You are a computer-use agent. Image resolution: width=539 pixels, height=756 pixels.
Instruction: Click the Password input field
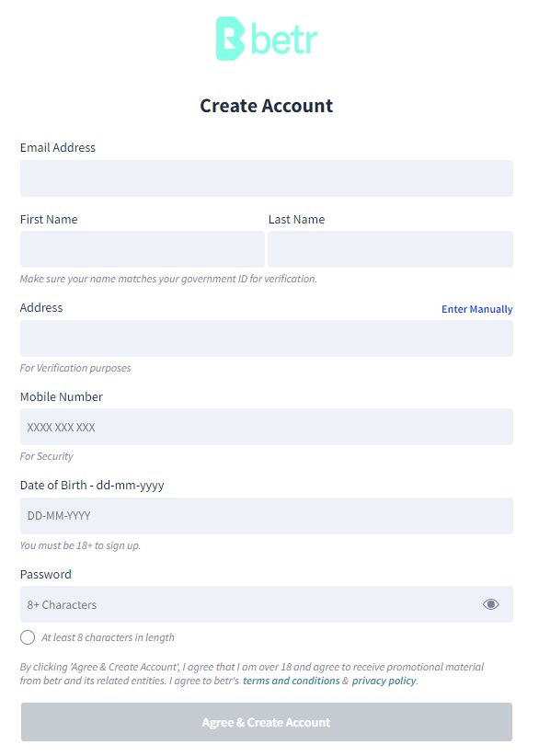(267, 604)
